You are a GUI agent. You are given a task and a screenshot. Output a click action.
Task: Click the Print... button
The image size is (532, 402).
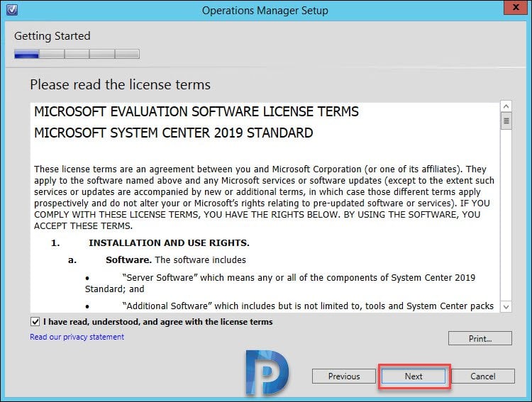click(480, 339)
